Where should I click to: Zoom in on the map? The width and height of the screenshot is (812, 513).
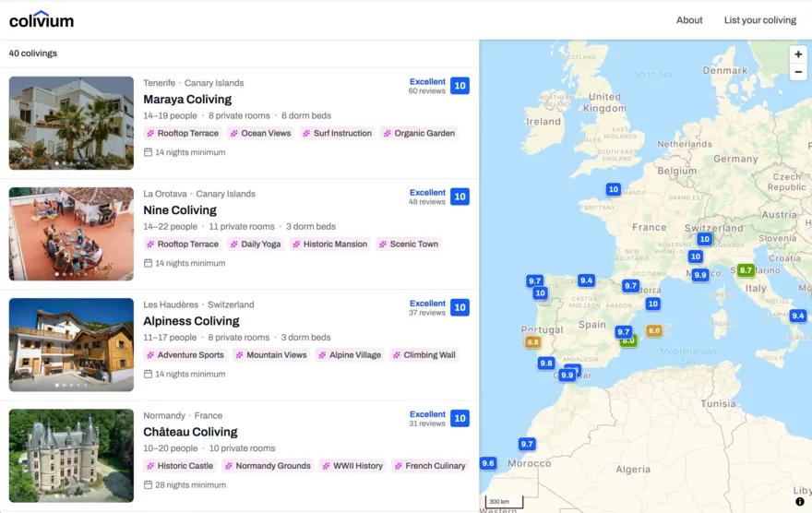798,54
